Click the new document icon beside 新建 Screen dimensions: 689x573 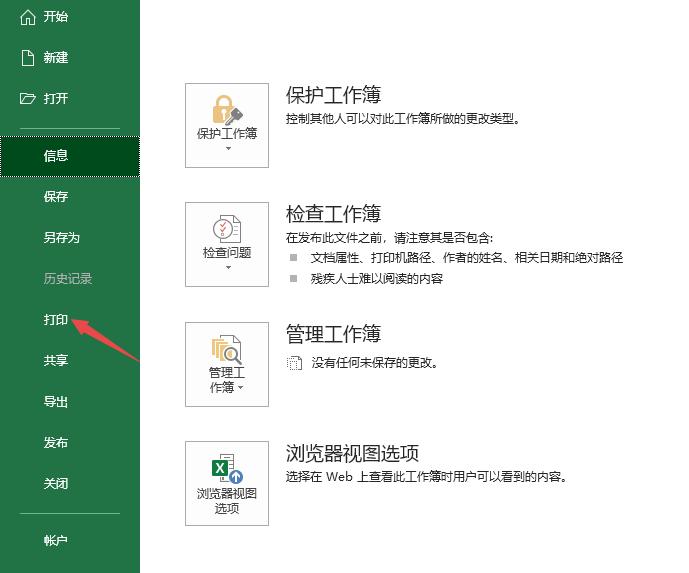click(x=28, y=58)
